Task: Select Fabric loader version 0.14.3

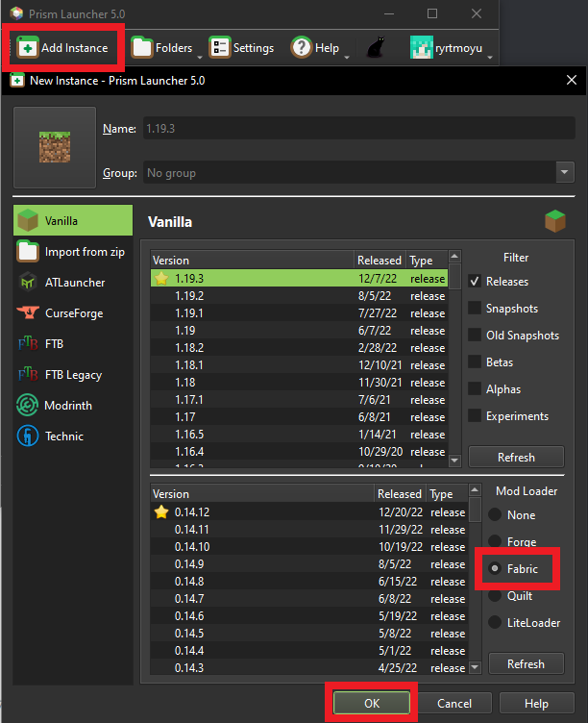Action: pyautogui.click(x=309, y=667)
